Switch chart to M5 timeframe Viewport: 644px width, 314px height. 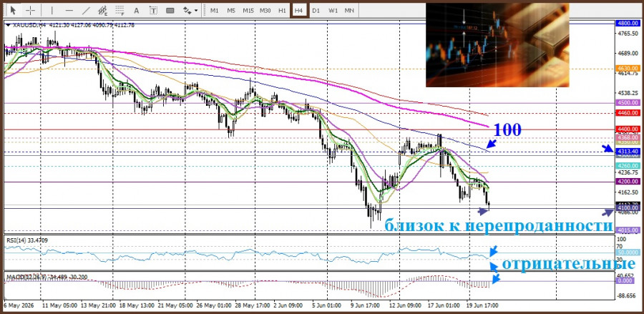point(231,11)
